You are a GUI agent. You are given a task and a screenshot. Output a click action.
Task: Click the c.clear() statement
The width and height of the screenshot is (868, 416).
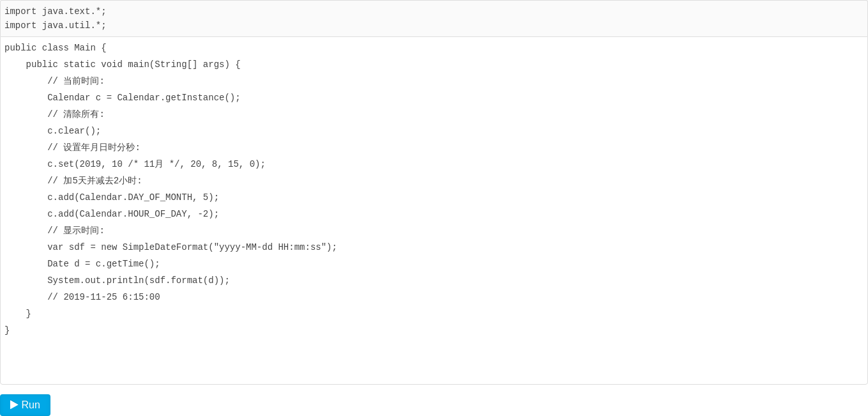pyautogui.click(x=73, y=130)
